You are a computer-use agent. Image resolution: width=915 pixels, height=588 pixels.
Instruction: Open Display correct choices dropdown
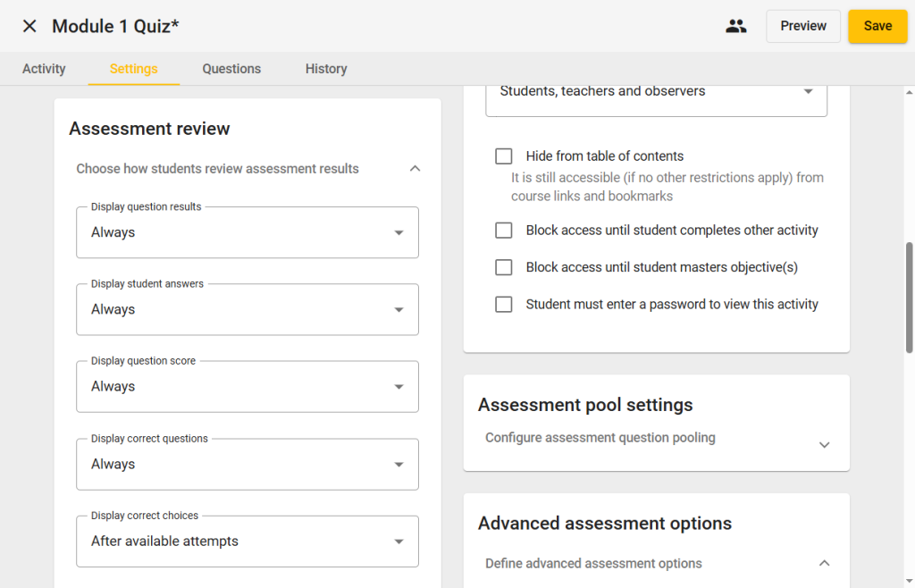247,541
